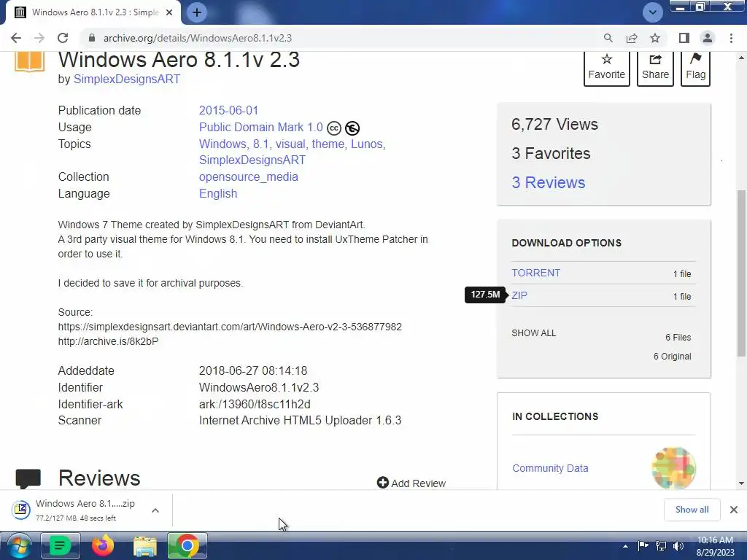View site information via the padlock icon
Image resolution: width=747 pixels, height=560 pixels.
pyautogui.click(x=92, y=38)
